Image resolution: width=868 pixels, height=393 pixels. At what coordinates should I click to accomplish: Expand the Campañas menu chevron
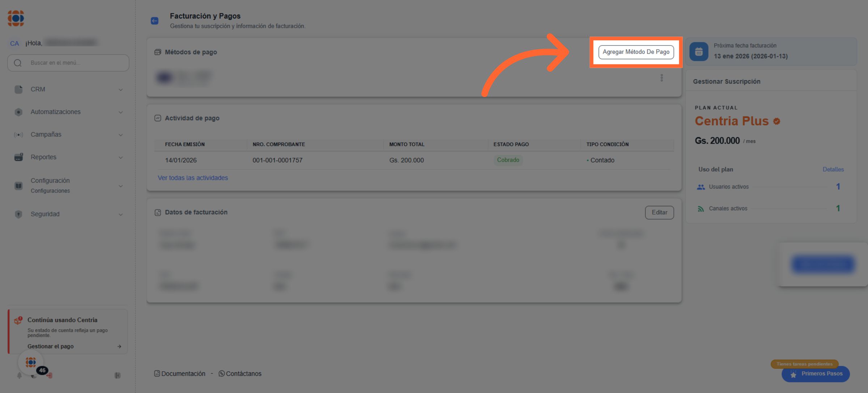[120, 135]
